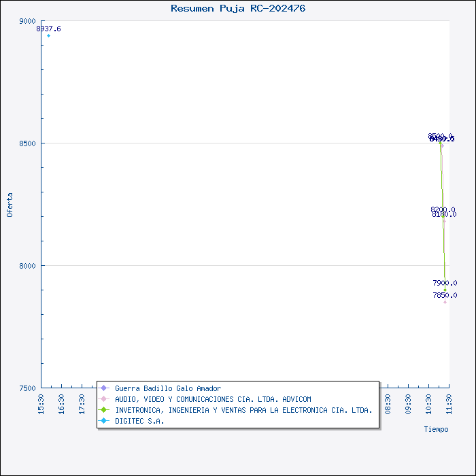
Task: Click the 8200.0 data value label
Action: click(x=443, y=209)
